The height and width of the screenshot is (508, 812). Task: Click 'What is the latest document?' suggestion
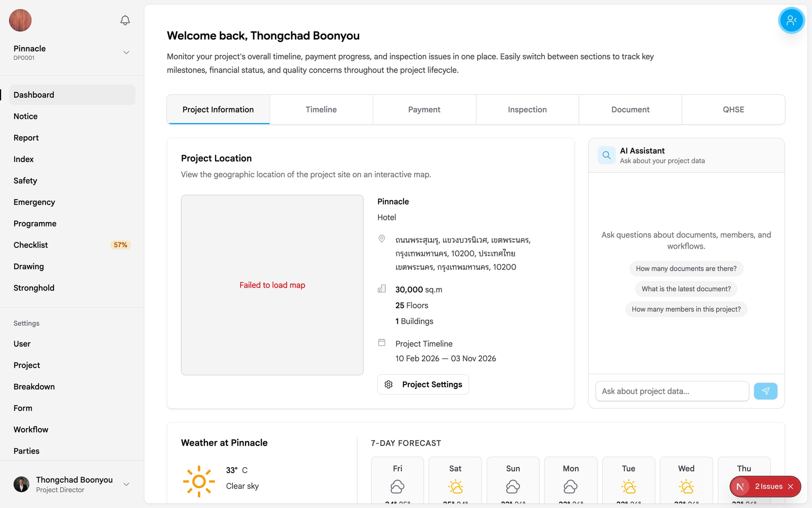point(686,289)
